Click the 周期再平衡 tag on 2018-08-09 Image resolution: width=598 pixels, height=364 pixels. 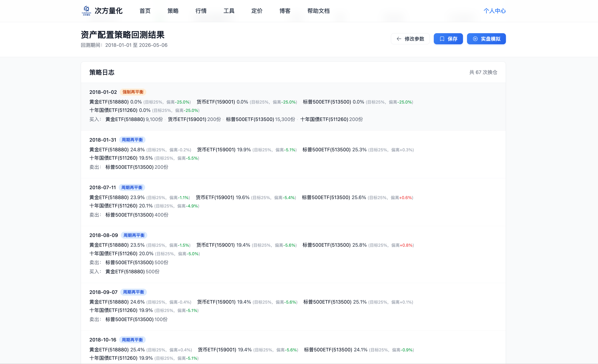point(134,235)
